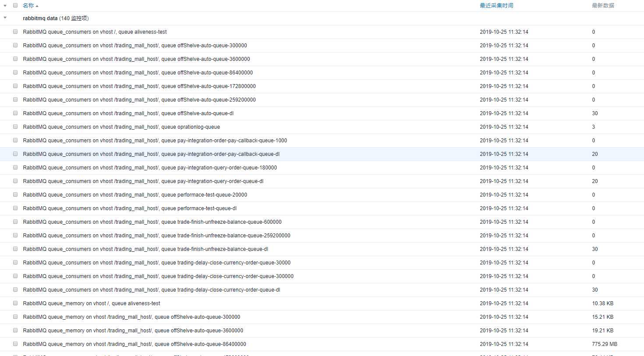The height and width of the screenshot is (356, 644).
Task: Select item name queue_memory aliveness-test
Action: coord(92,303)
